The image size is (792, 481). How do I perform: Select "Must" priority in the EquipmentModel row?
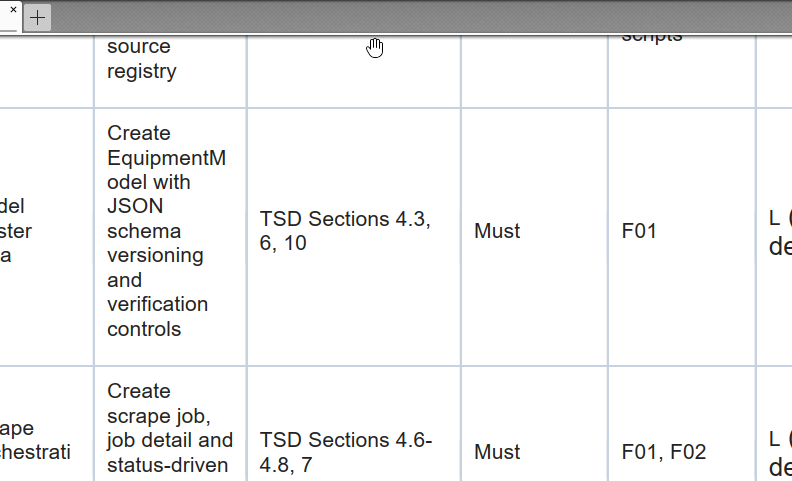(497, 231)
